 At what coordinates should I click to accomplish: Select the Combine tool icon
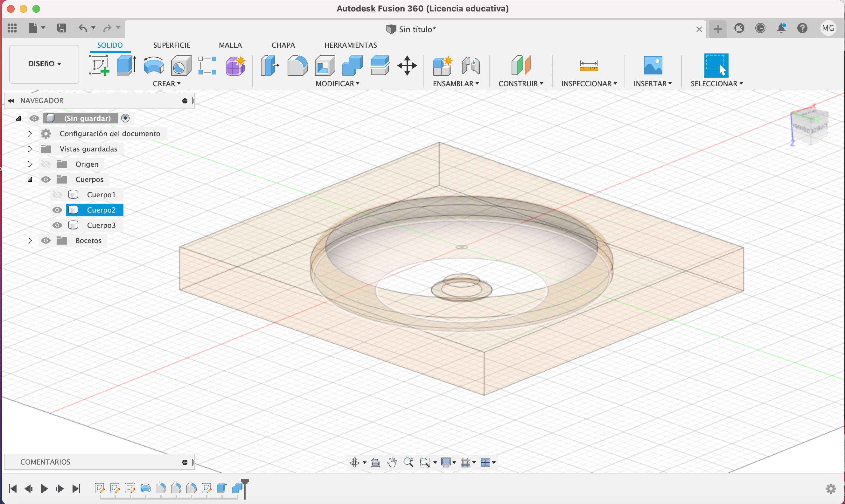(353, 65)
